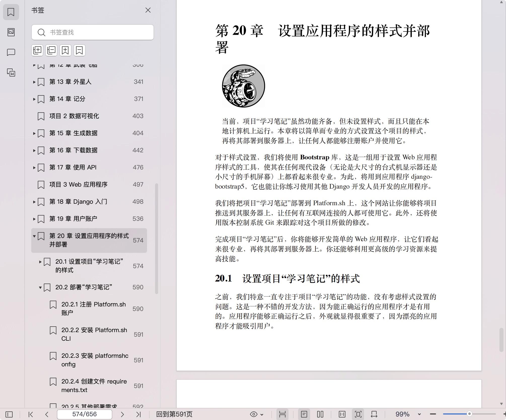The image size is (506, 420).
Task: Expand 20.1 设置项目“学习笔记”的样式 bookmark
Action: 40,262
